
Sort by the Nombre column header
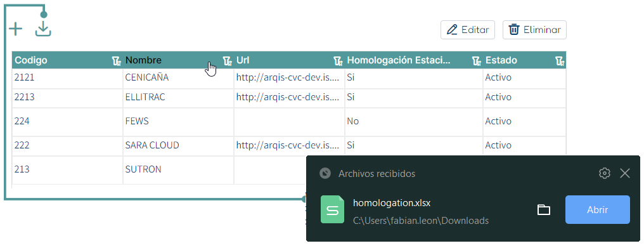(x=143, y=60)
